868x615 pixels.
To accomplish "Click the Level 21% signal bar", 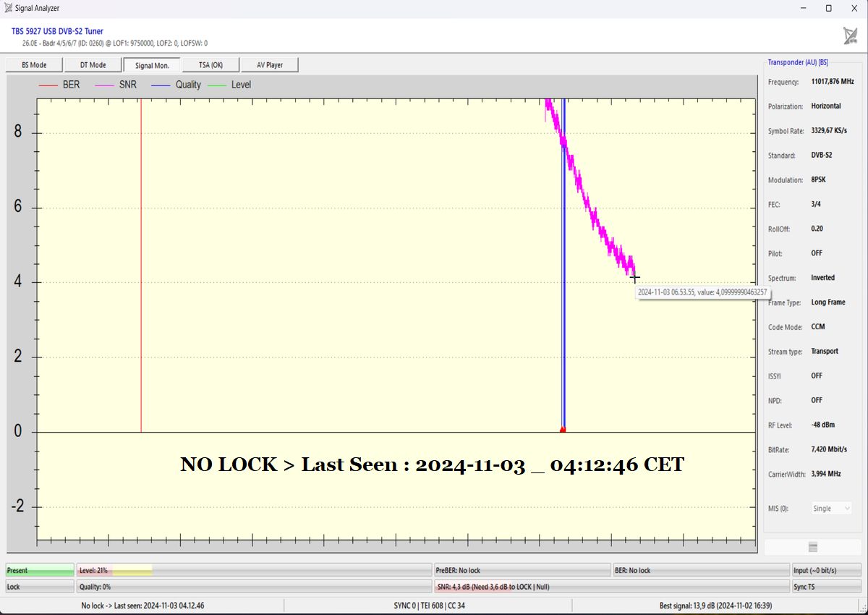I will 255,571.
